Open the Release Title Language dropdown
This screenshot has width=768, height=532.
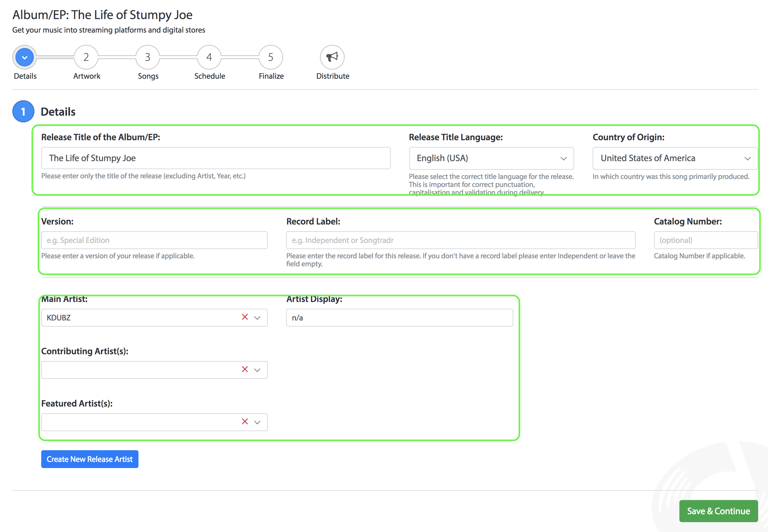(x=491, y=158)
